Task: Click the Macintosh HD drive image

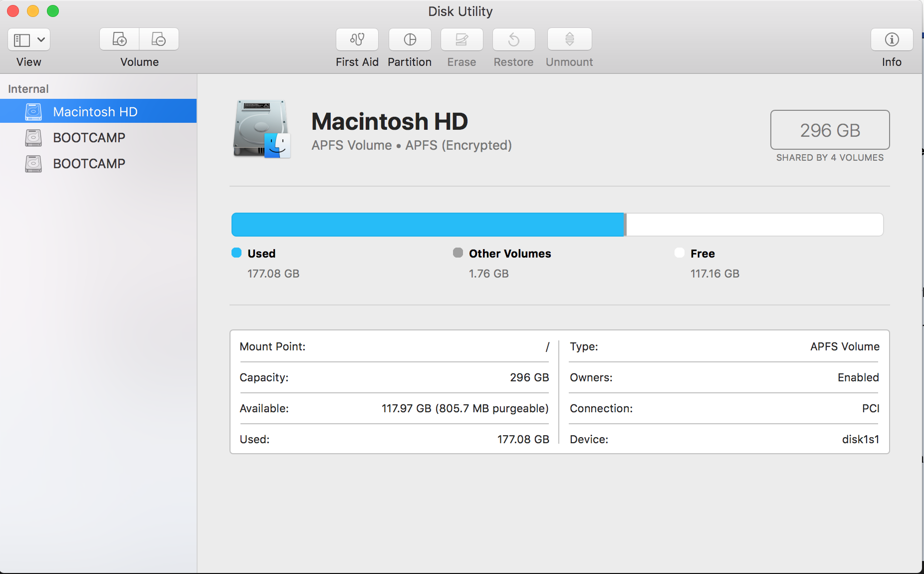Action: click(261, 129)
